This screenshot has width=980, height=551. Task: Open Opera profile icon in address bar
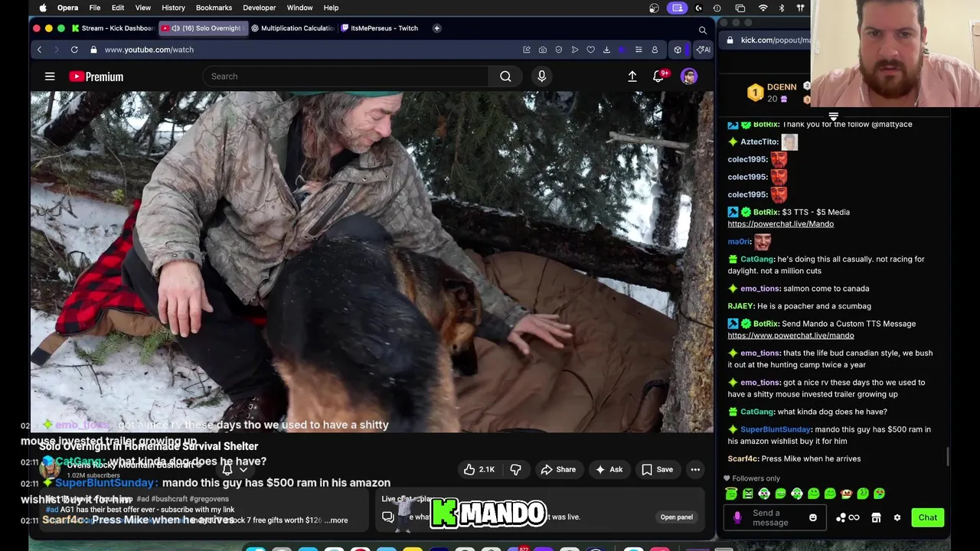(655, 50)
